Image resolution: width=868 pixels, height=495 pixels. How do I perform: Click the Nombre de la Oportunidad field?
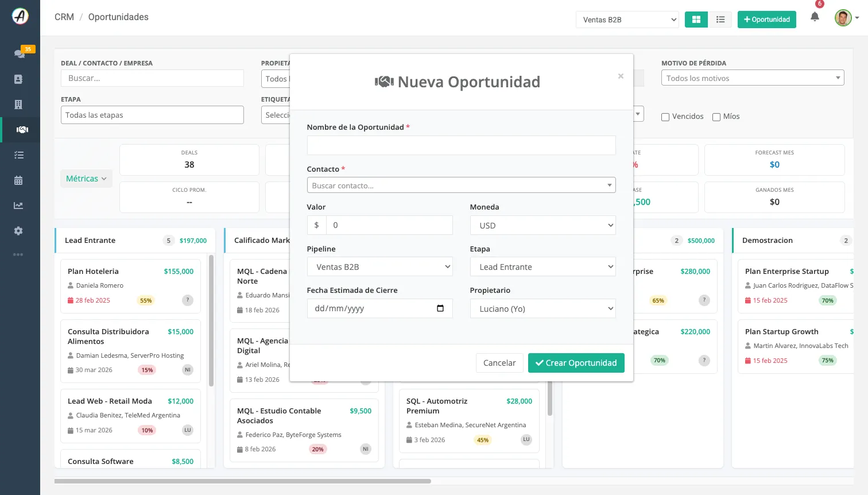(x=461, y=145)
